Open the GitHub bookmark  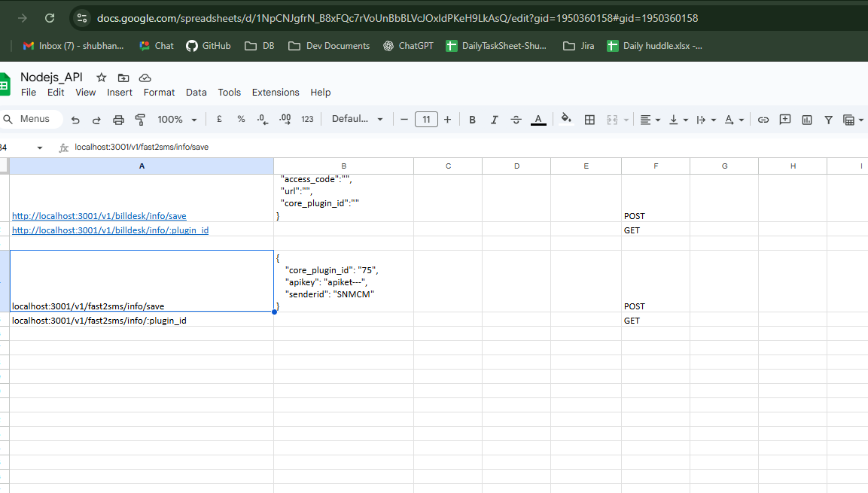point(208,46)
